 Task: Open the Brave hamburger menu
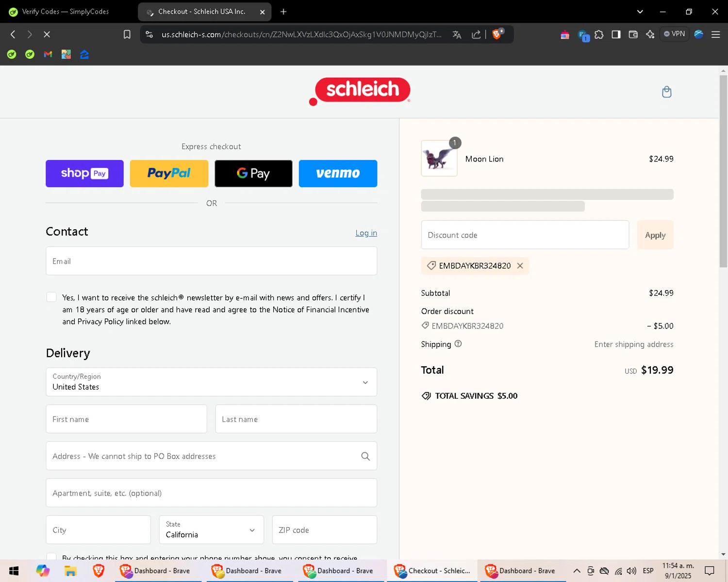click(715, 34)
